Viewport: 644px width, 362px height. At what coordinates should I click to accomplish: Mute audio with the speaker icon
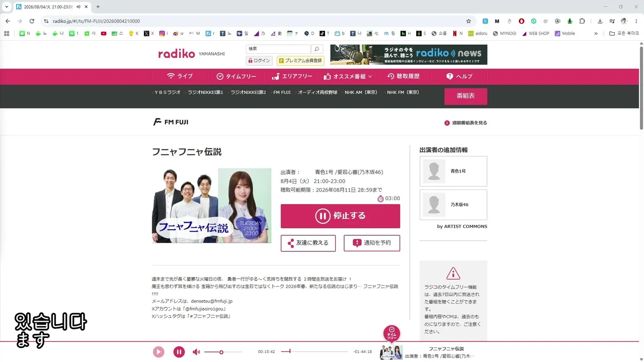tap(196, 352)
